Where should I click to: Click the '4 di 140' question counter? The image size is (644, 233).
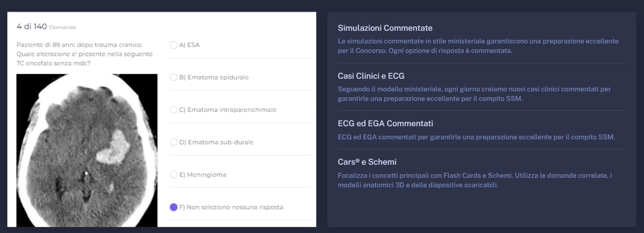click(x=32, y=27)
